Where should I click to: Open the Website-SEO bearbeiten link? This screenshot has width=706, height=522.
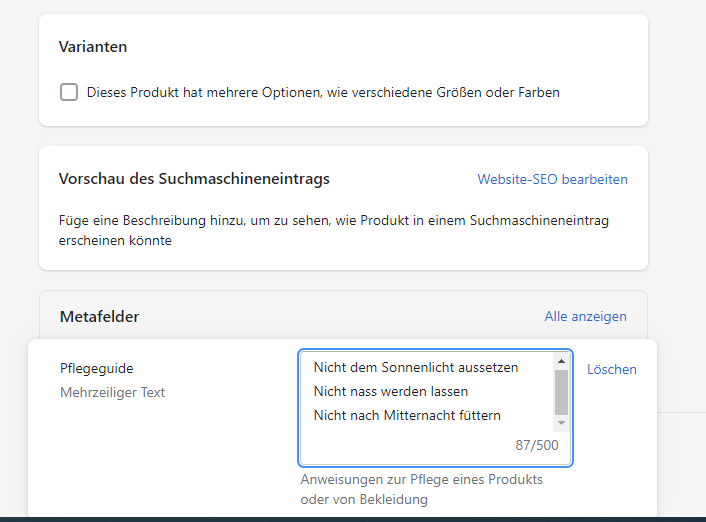click(552, 179)
